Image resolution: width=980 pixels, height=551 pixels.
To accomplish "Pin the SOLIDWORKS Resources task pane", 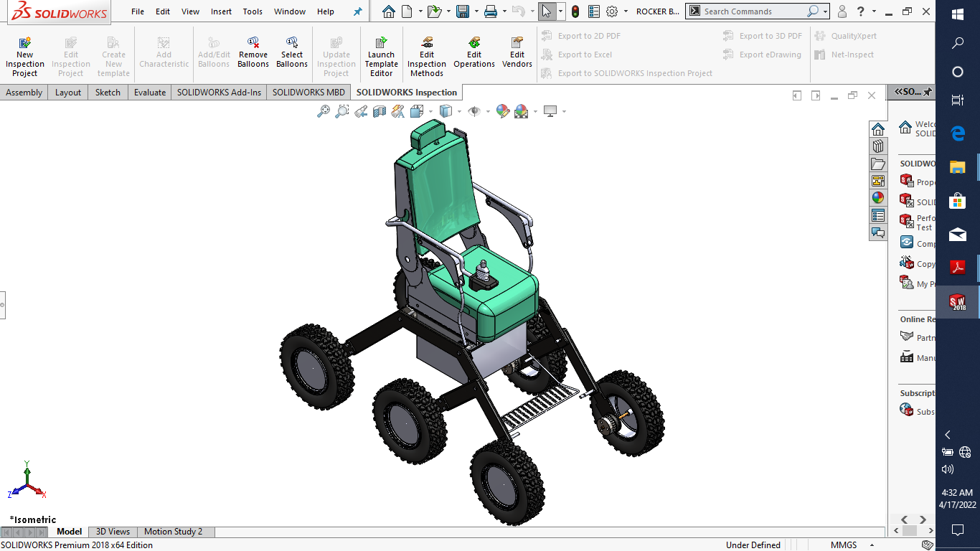I will [x=928, y=92].
